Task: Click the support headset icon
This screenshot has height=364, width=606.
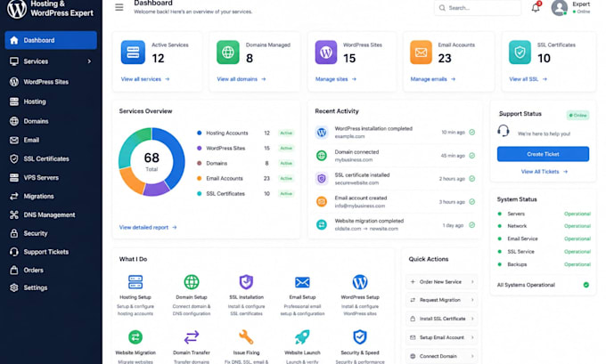Action: point(504,131)
